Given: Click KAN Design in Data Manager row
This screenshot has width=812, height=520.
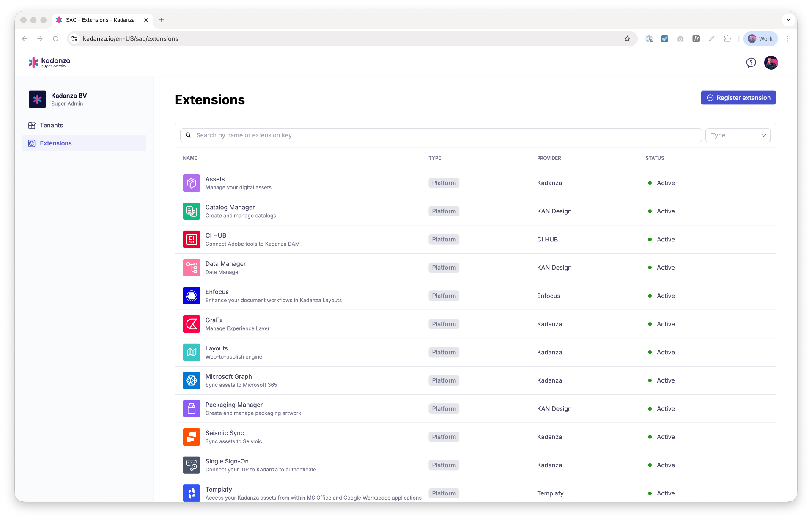Looking at the screenshot, I should click(x=554, y=268).
